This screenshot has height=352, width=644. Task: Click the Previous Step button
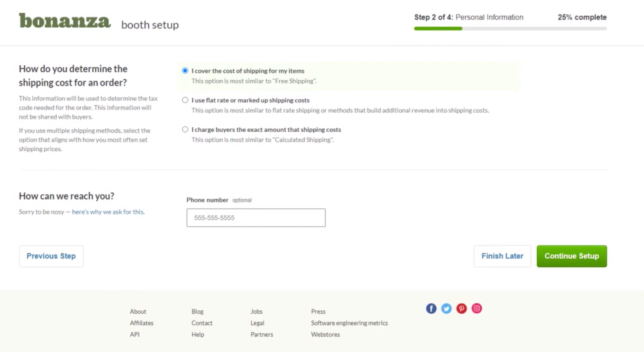51,256
